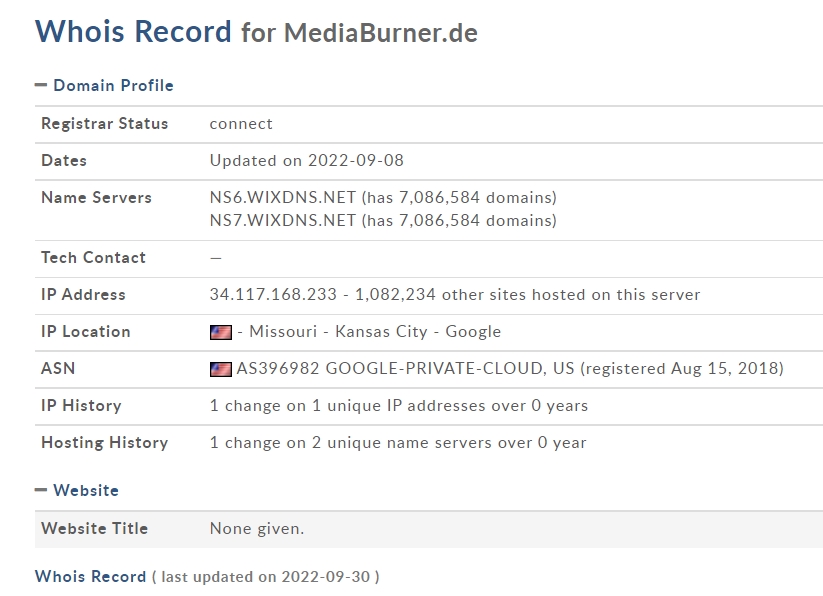
Task: Click the MediaBurner.de domain title
Action: pyautogui.click(x=381, y=33)
